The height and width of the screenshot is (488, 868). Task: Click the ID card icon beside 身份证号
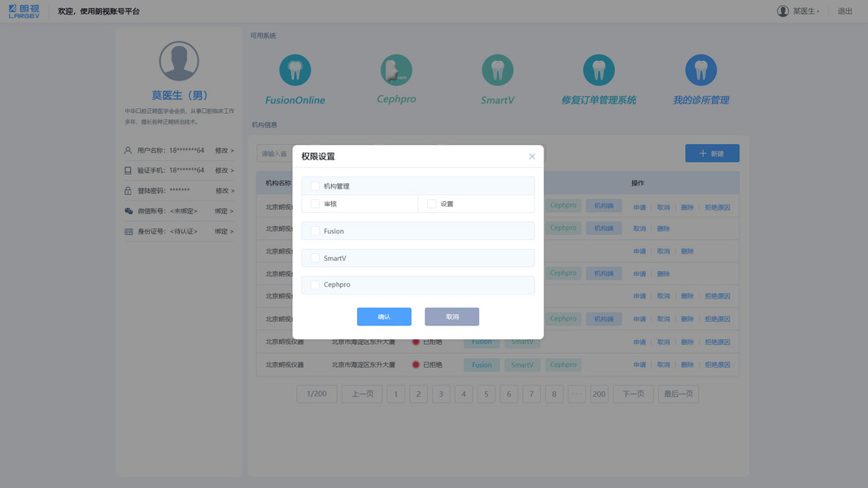[x=129, y=231]
